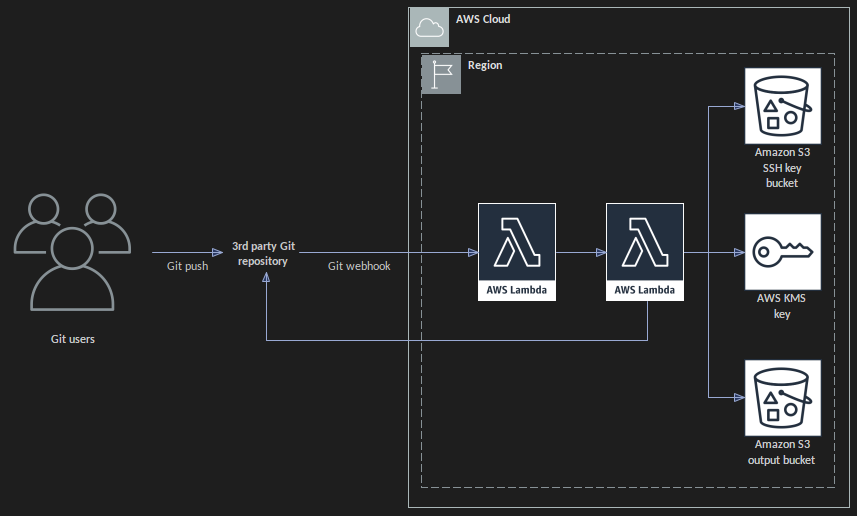Click the return arrowhead below the Git repository
857x516 pixels.
coord(266,283)
